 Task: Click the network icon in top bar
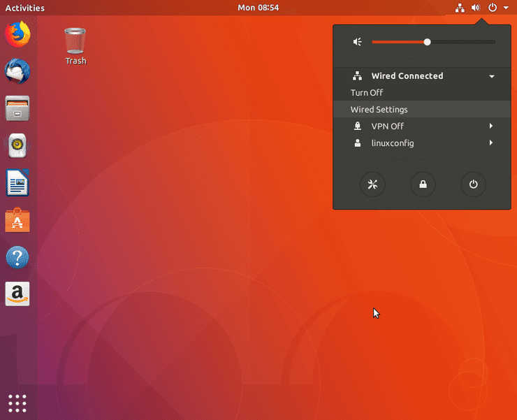460,8
